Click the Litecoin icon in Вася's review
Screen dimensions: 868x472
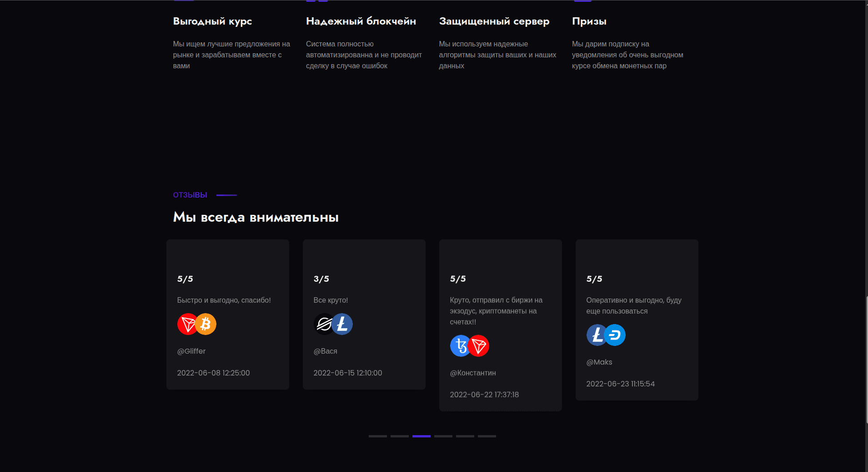343,324
